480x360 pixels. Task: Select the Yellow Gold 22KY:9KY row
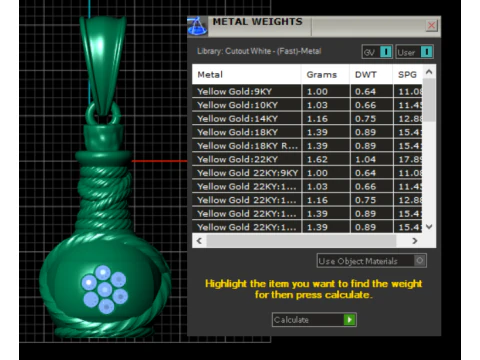point(307,173)
